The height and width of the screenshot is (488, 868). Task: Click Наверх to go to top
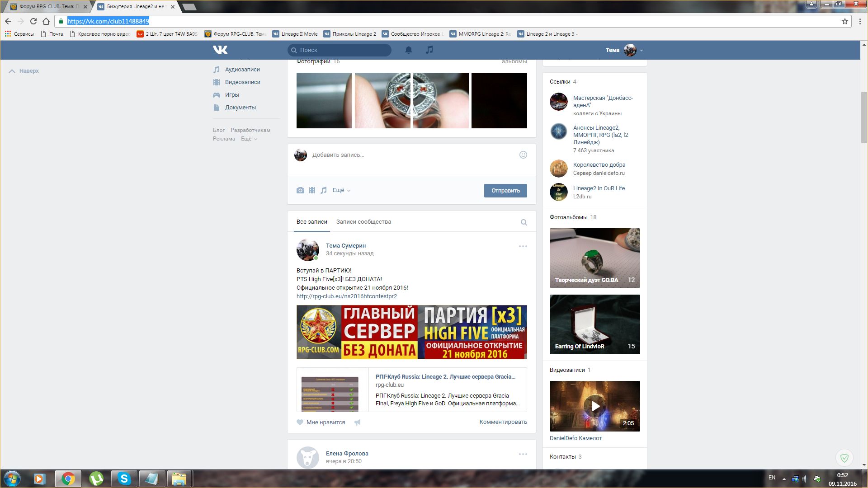coord(24,71)
